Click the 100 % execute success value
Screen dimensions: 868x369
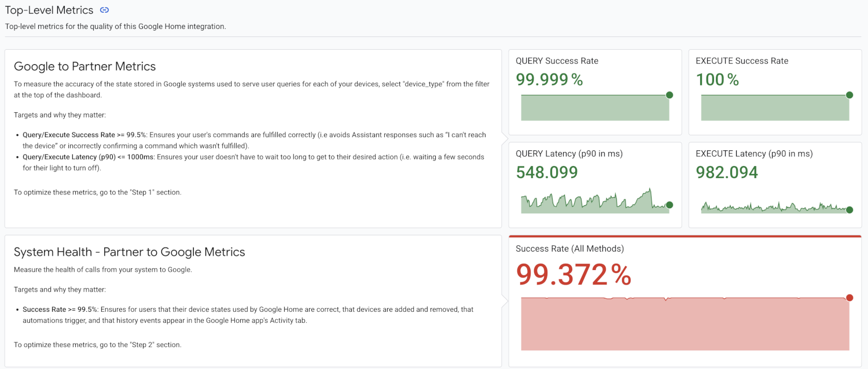click(717, 80)
